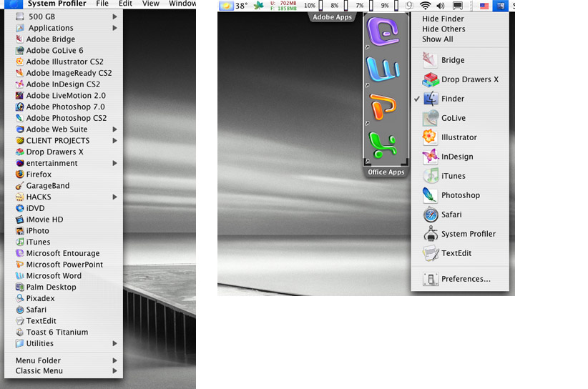
Task: Expand the Classic Menu submenu
Action: tap(64, 370)
